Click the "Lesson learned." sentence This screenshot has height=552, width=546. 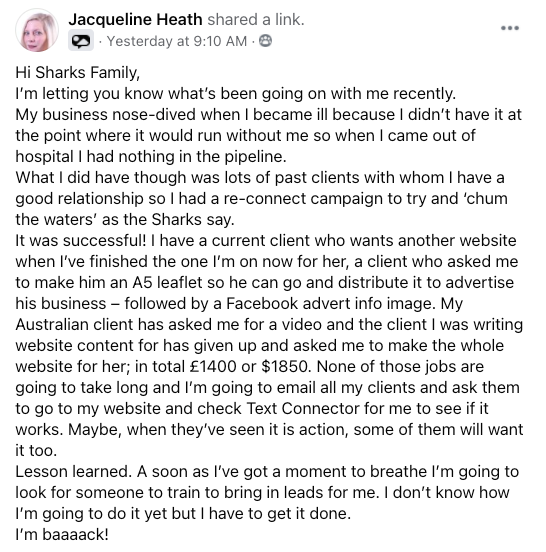pos(74,471)
